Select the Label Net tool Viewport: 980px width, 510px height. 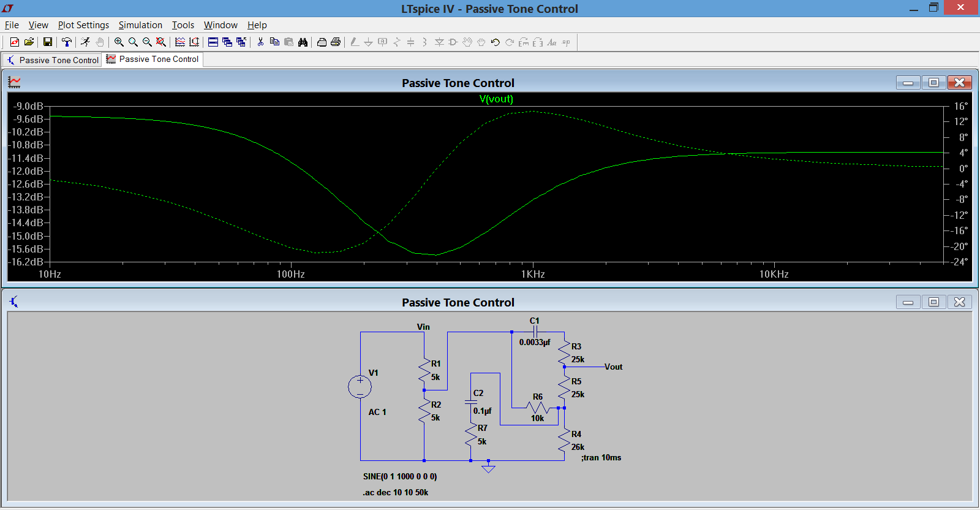pos(383,42)
